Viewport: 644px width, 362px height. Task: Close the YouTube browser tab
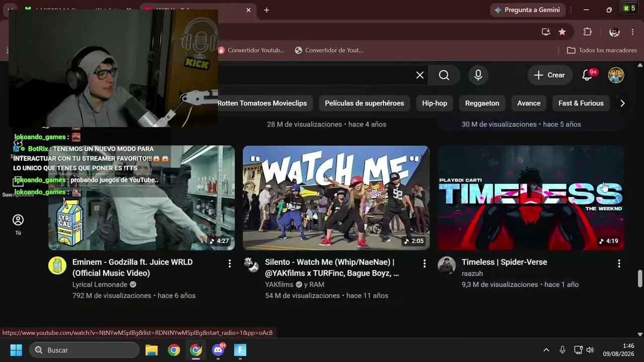point(249,10)
